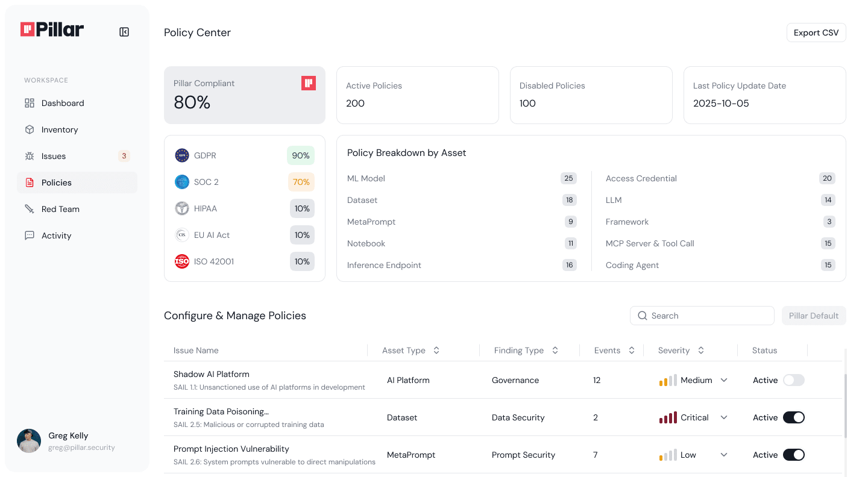This screenshot has width=868, height=477.
Task: Click the EU AI Act CIS icon
Action: coord(182,235)
